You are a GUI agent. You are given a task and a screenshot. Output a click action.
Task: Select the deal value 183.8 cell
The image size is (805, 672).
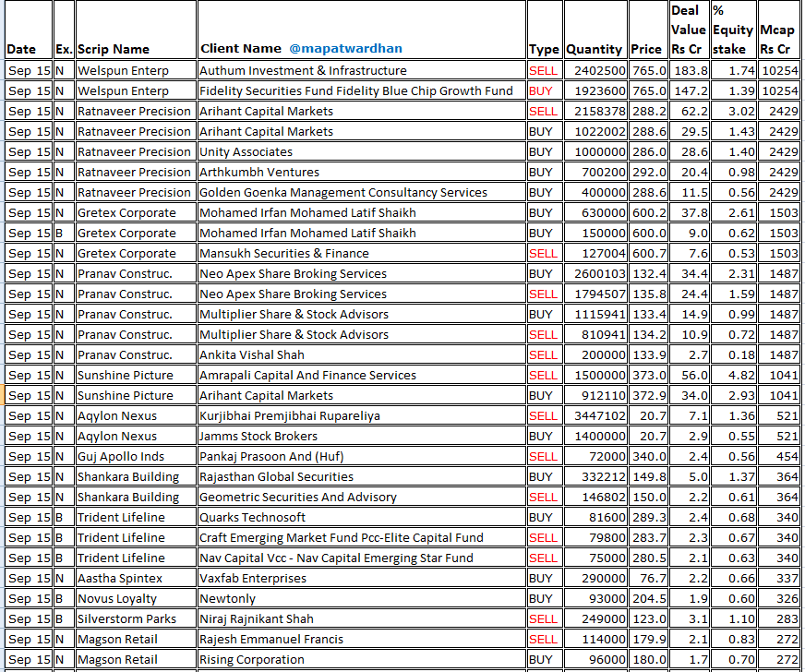pos(690,70)
